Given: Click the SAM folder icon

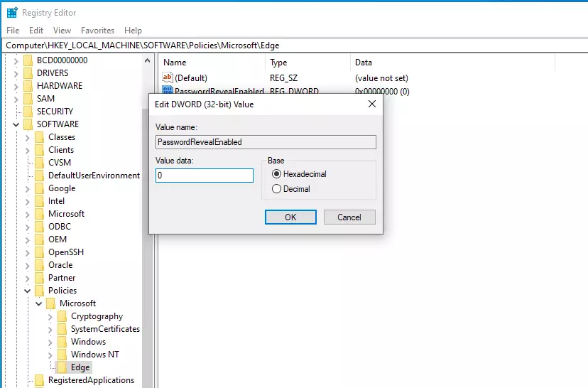Looking at the screenshot, I should pyautogui.click(x=28, y=98).
